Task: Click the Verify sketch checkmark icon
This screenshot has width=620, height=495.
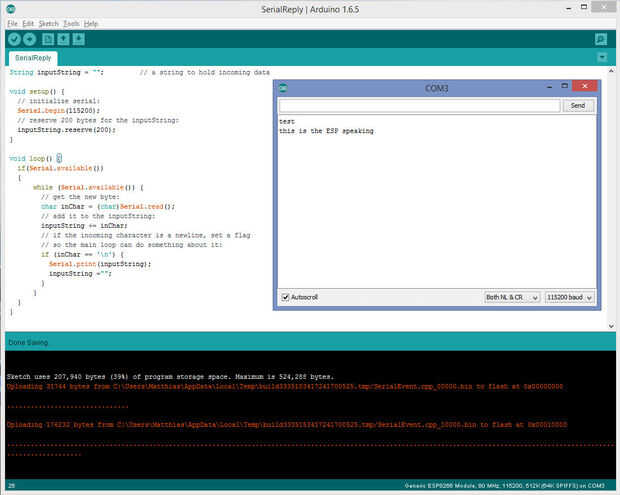Action: point(14,39)
